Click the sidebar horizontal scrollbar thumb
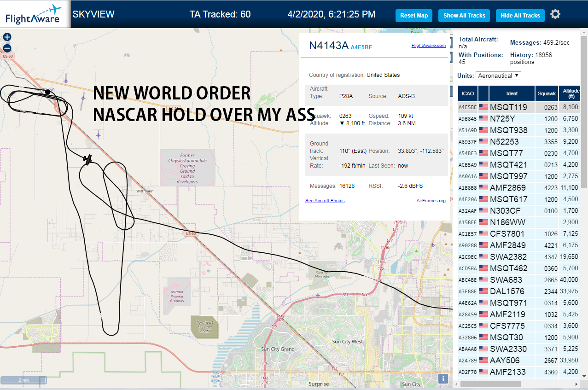The height and width of the screenshot is (390, 588). pos(490,384)
